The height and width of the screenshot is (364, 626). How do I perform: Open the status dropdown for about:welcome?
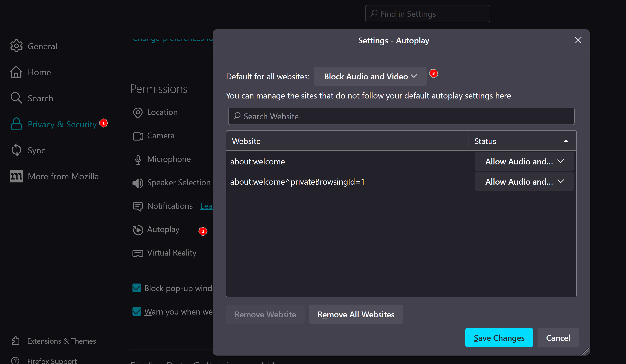pyautogui.click(x=524, y=162)
